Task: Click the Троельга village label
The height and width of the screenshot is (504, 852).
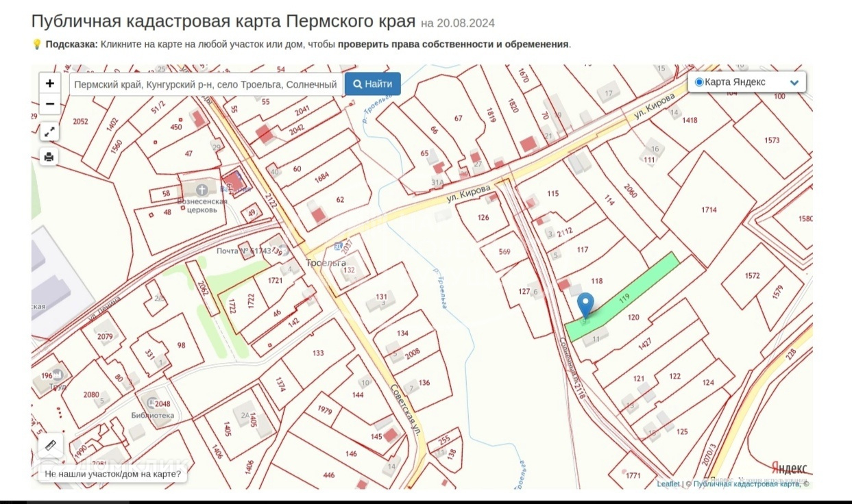Action: click(x=326, y=263)
